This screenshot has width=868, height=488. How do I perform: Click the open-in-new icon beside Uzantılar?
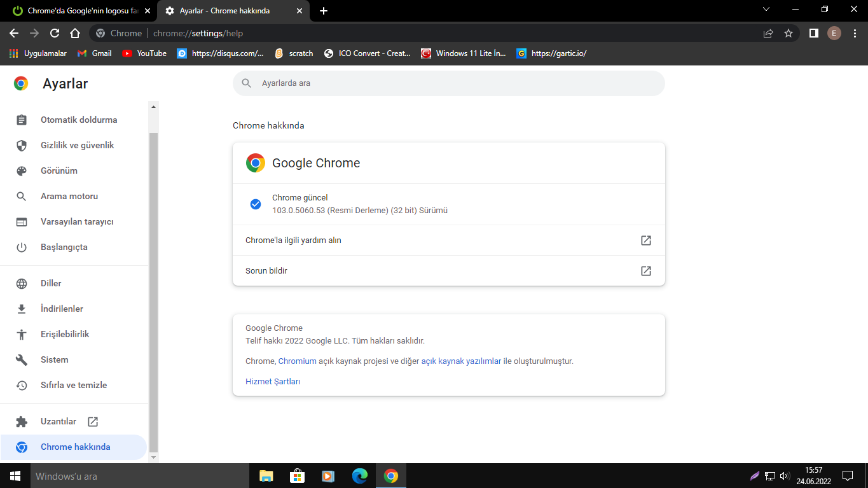[93, 421]
